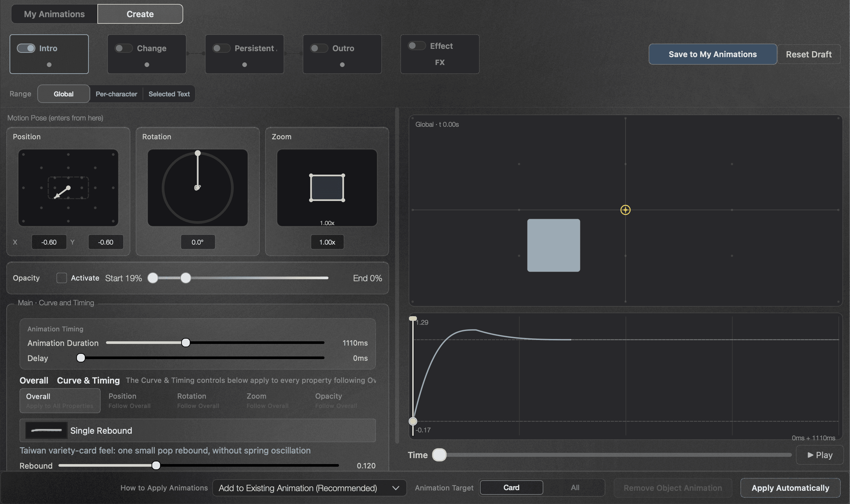Click the gray preview square object
This screenshot has width=850, height=504.
click(x=554, y=245)
